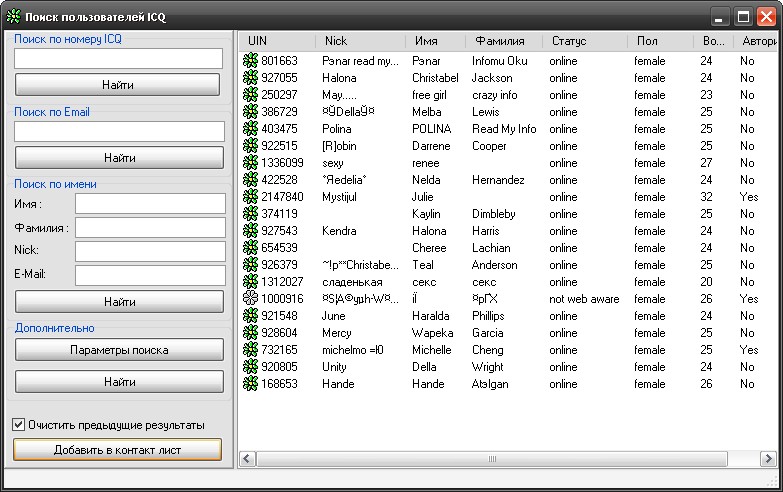Toggle the Очистить предыдущие результаты checkbox
This screenshot has height=492, width=783.
tap(18, 425)
